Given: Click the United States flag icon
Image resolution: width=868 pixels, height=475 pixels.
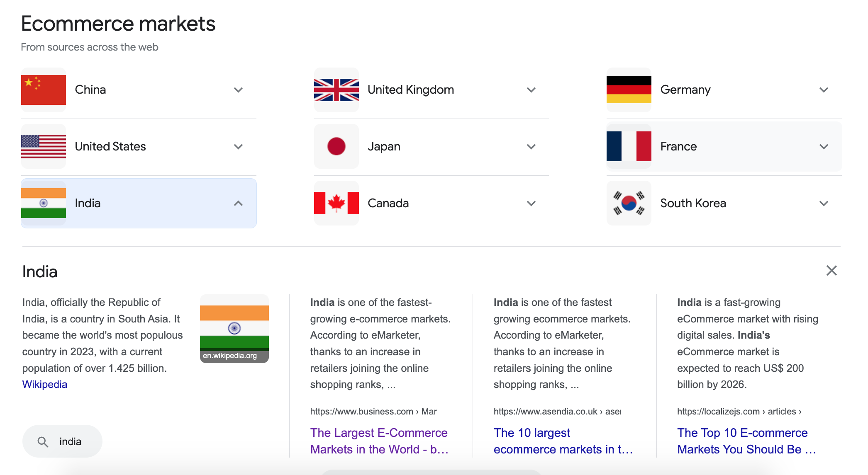Looking at the screenshot, I should coord(44,146).
